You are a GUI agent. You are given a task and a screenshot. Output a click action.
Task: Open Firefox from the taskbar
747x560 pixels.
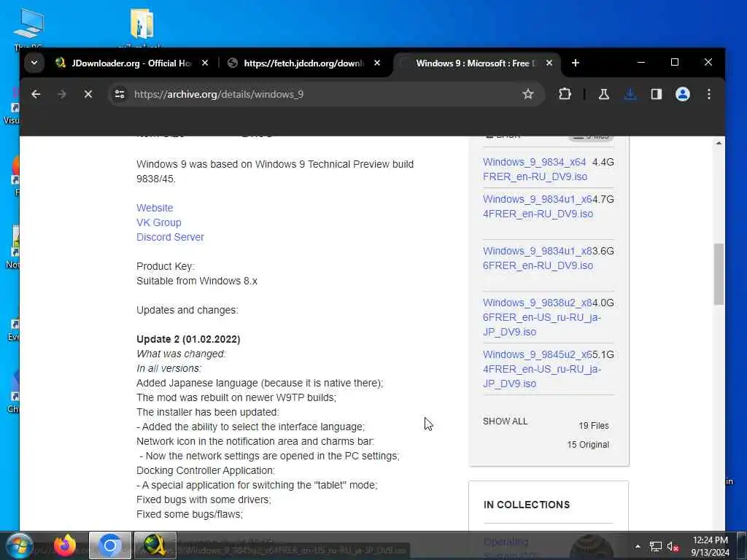tap(65, 545)
